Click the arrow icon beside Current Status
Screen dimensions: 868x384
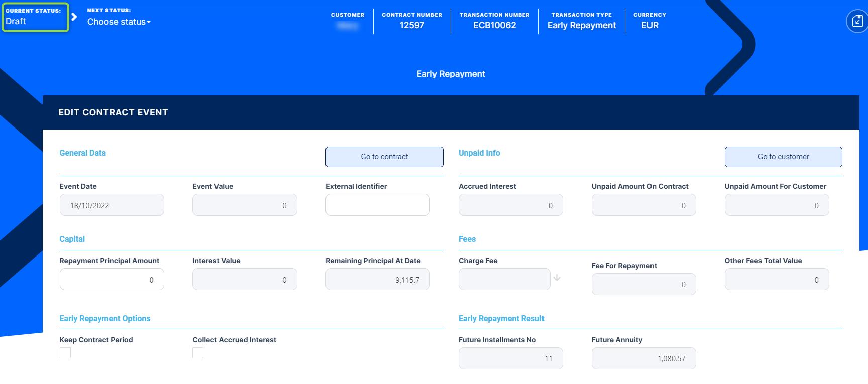pos(74,17)
